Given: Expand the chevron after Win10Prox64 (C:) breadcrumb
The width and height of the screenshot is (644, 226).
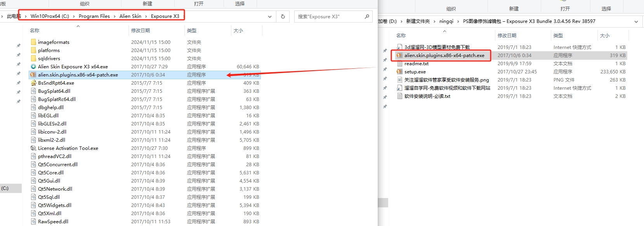Looking at the screenshot, I should (x=74, y=16).
